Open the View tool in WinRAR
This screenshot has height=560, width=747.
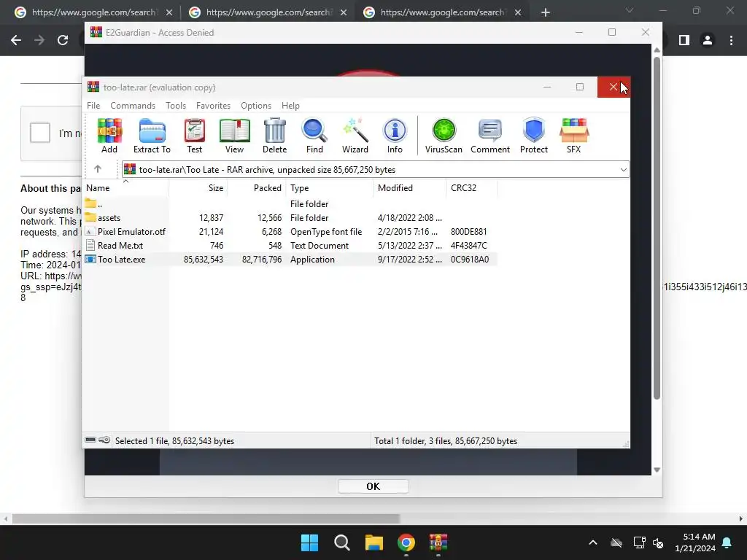pos(234,136)
